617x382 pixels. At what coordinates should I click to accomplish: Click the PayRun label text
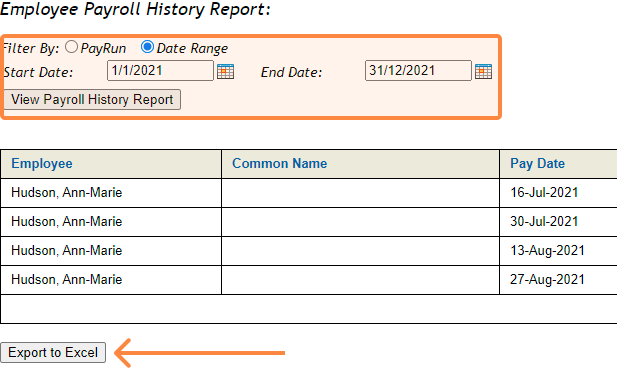(x=103, y=48)
